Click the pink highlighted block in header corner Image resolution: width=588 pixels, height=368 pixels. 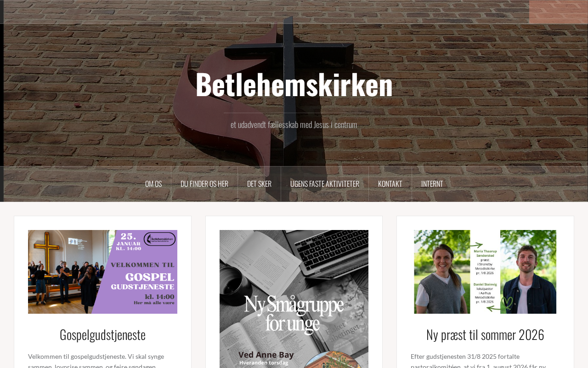pos(559,12)
